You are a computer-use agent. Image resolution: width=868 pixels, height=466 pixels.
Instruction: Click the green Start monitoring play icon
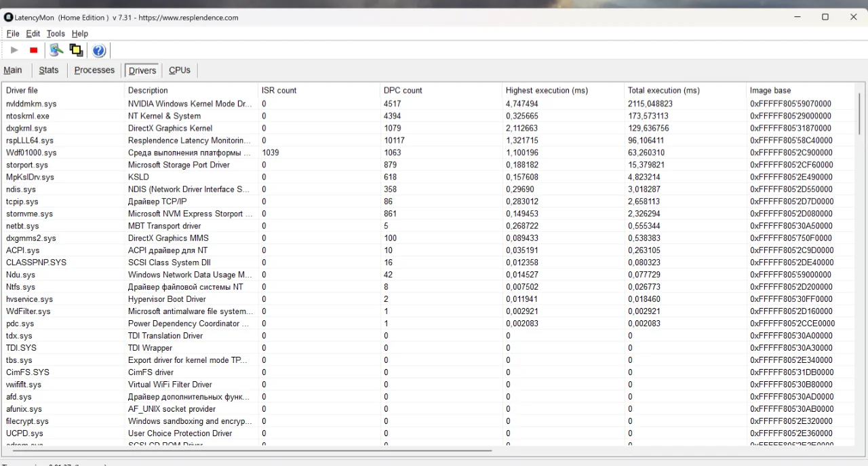(x=14, y=50)
